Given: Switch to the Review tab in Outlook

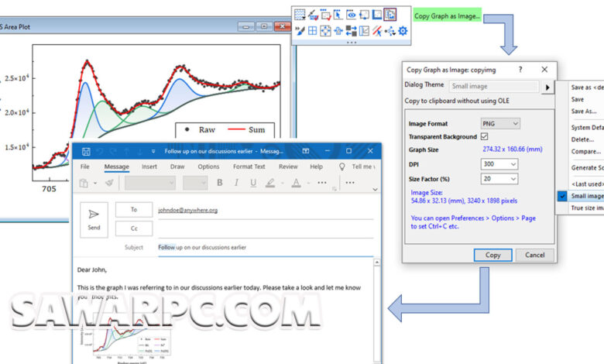Looking at the screenshot, I should coord(288,167).
